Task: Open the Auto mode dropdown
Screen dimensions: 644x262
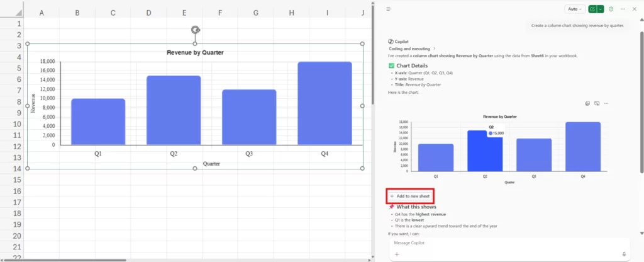Action: point(575,9)
